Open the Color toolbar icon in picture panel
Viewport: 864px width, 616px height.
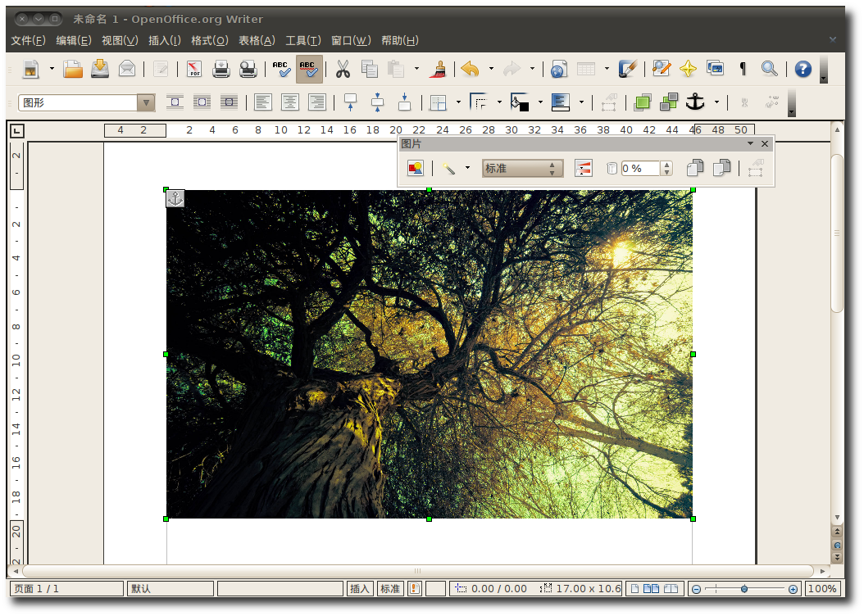point(583,168)
